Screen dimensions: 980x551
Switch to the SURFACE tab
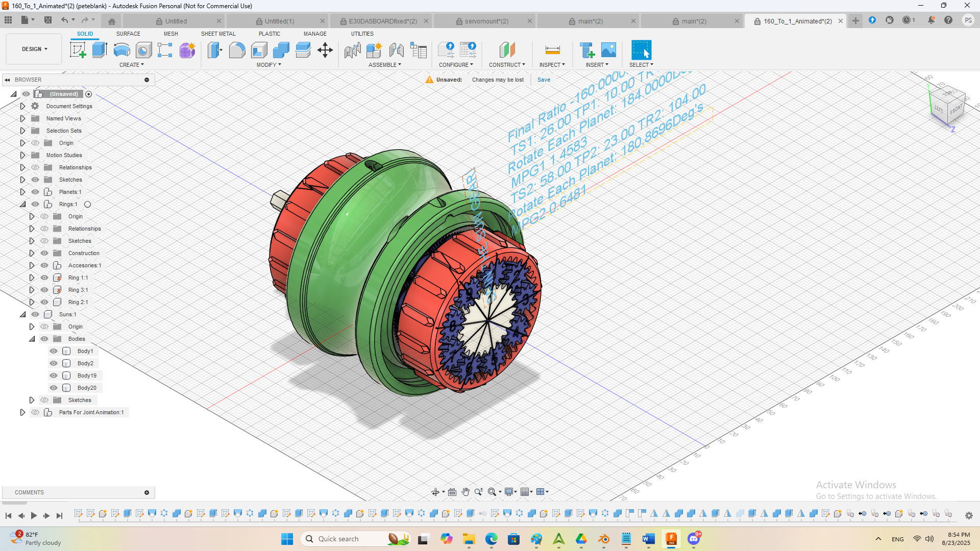pyautogui.click(x=128, y=34)
